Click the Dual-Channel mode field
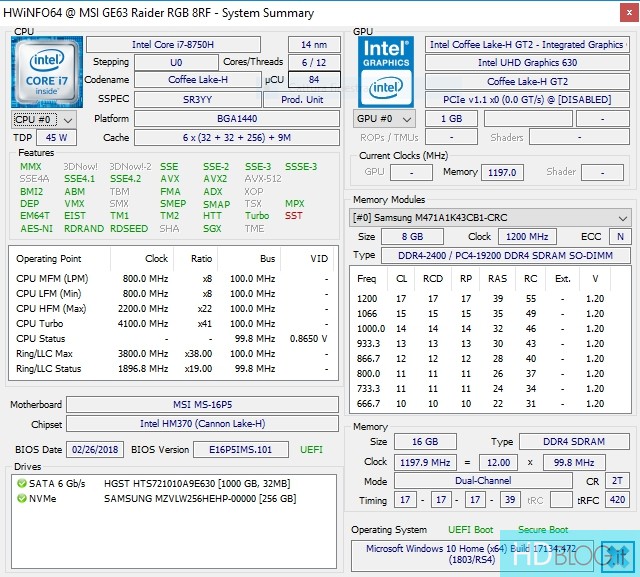Viewport: 640px width, 577px height. [x=483, y=481]
